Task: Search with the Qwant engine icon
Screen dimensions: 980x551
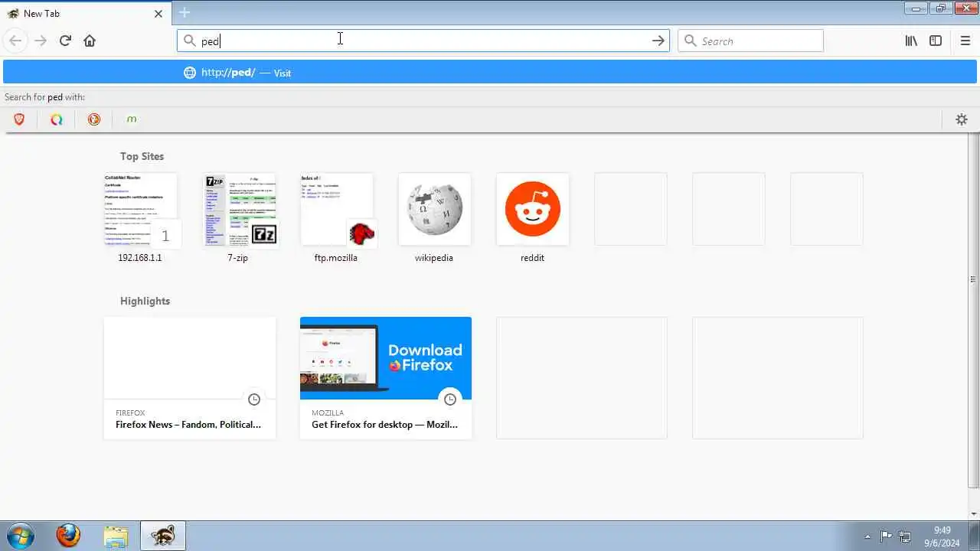Action: tap(57, 119)
